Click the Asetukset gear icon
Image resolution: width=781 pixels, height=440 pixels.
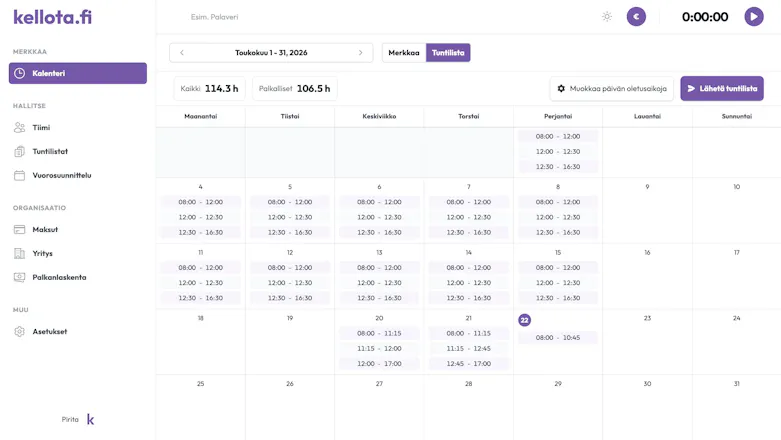(19, 331)
